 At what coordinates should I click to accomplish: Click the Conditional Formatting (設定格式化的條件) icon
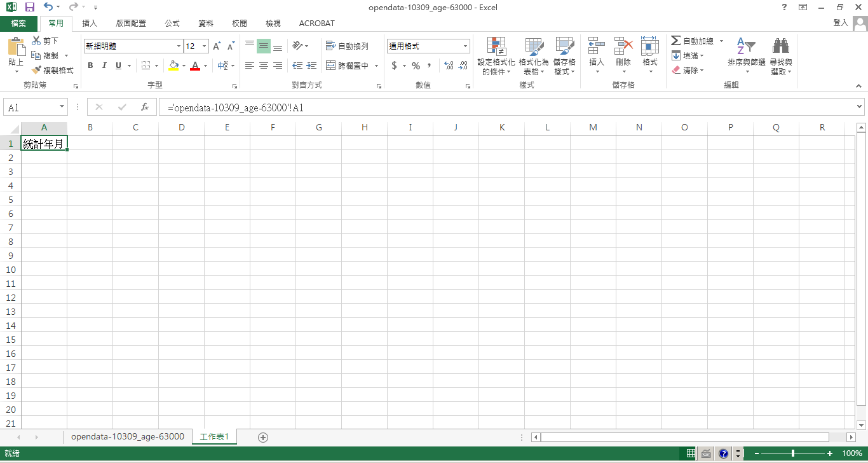tap(496, 46)
